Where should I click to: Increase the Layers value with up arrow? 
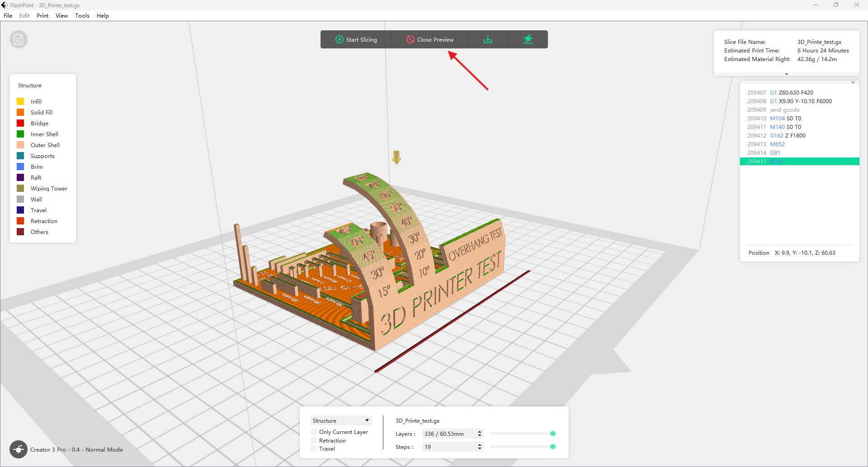(x=480, y=431)
